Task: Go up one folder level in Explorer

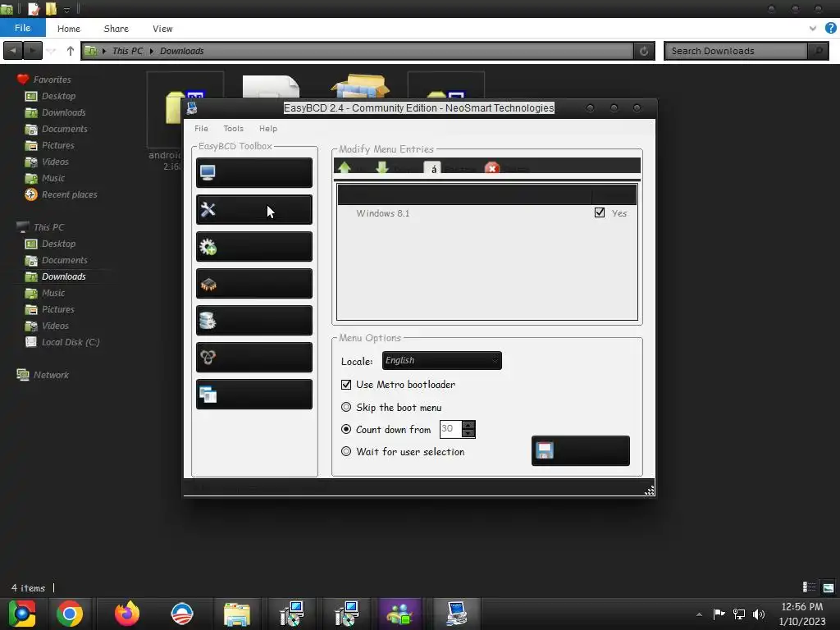Action: click(x=71, y=51)
